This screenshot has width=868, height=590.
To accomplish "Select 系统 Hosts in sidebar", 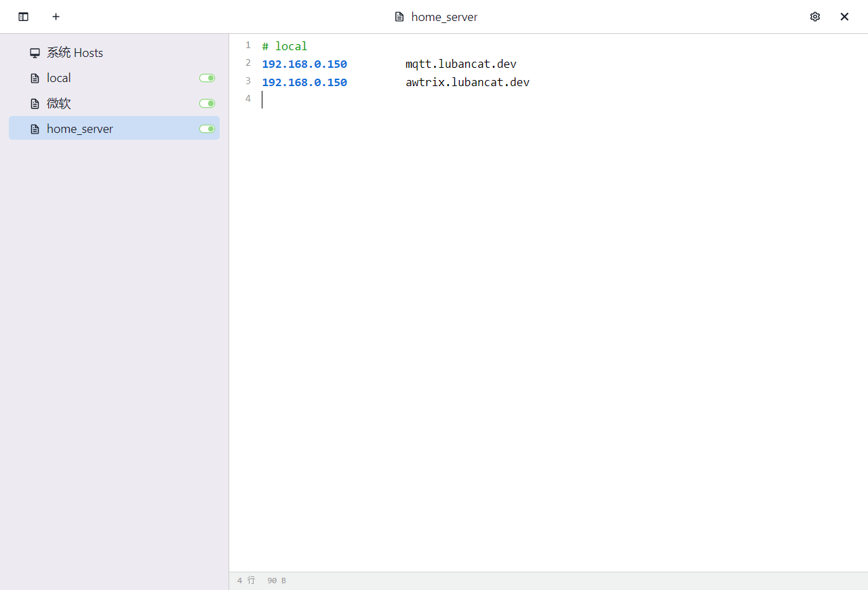I will coord(114,53).
